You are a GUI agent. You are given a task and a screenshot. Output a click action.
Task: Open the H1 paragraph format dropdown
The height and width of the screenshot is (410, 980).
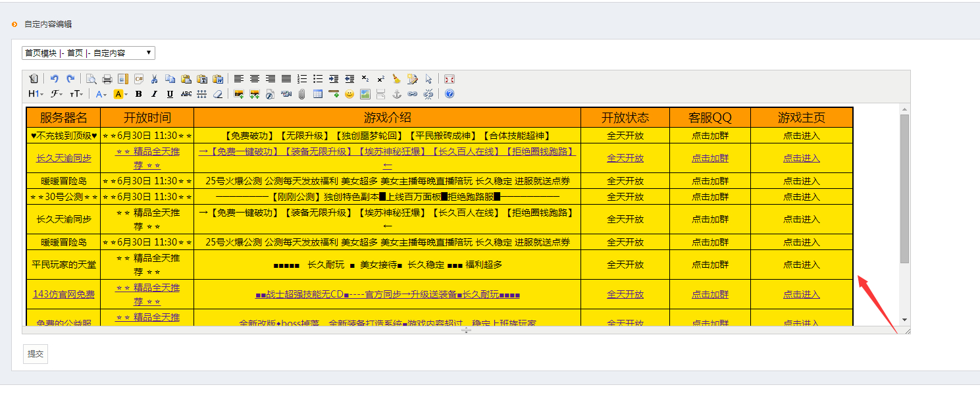coord(36,94)
